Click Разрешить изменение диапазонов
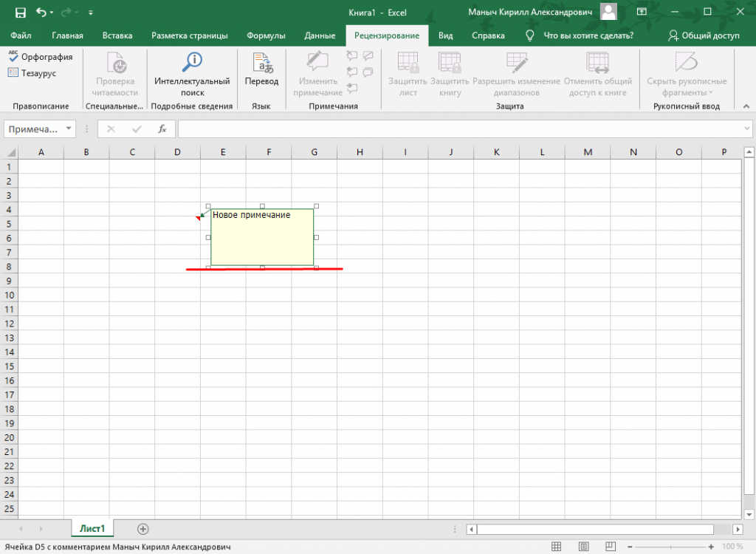The width and height of the screenshot is (756, 554). 516,74
